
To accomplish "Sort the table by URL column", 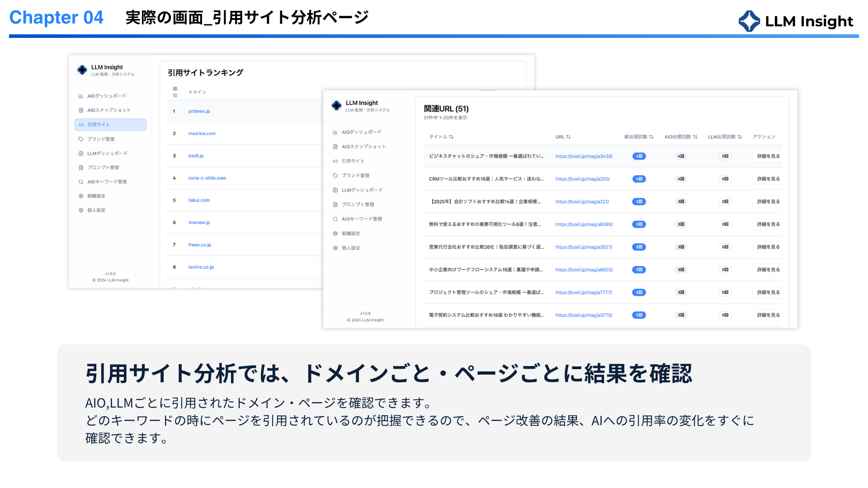I will (563, 137).
